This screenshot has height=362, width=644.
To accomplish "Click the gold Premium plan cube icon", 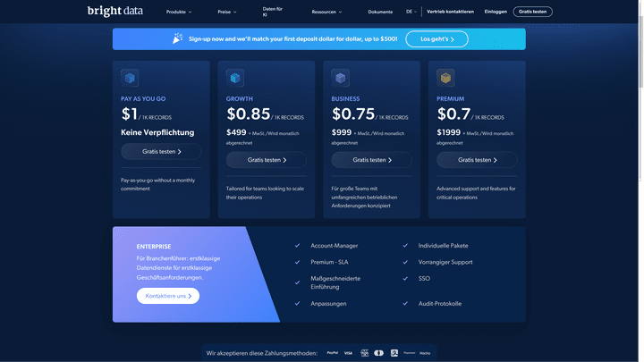I will pyautogui.click(x=445, y=78).
